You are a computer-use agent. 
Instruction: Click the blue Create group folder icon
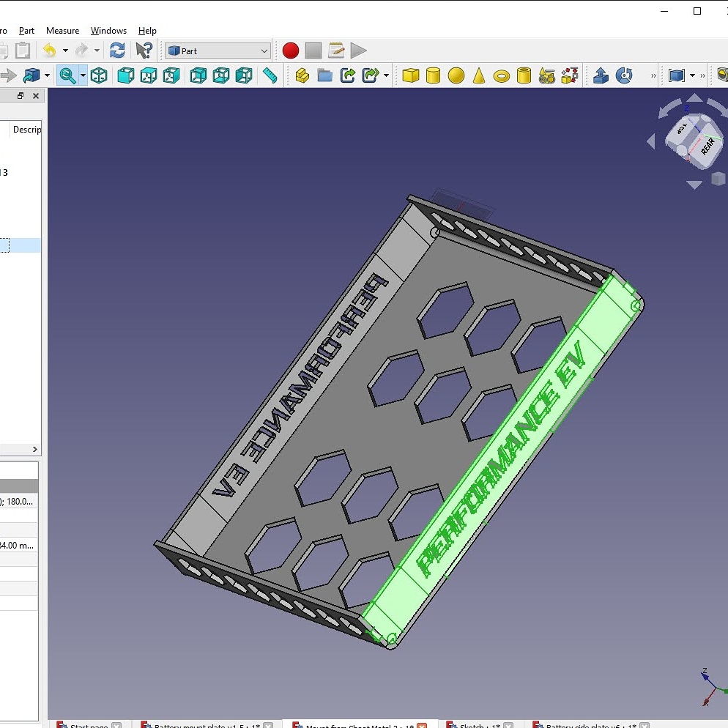click(325, 75)
